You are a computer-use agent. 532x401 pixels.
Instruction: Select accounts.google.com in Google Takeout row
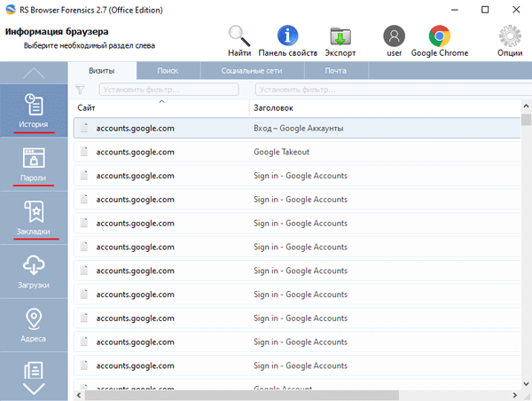[x=135, y=152]
